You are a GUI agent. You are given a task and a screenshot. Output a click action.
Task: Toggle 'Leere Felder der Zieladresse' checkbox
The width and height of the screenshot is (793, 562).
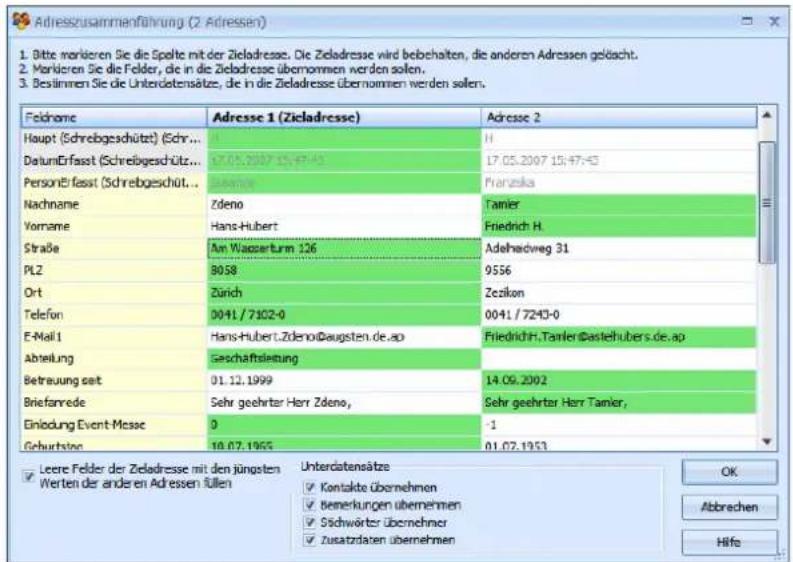[x=30, y=476]
